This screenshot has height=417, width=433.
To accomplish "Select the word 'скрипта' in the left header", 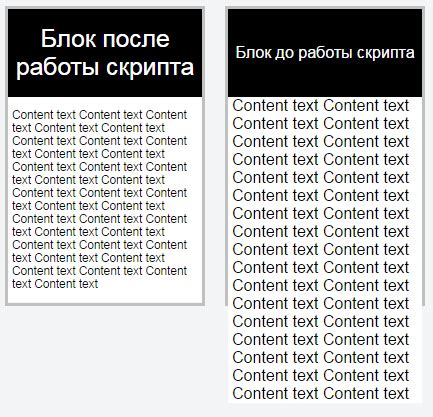I will 150,67.
